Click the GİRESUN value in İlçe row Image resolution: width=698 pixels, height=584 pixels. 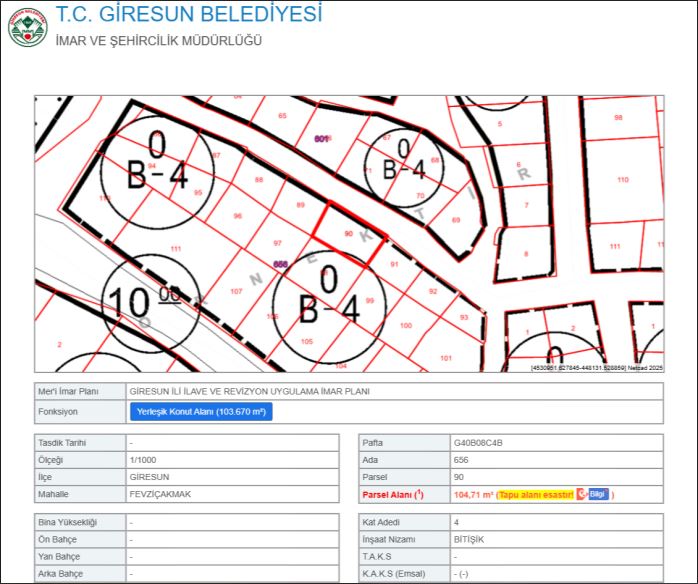click(x=149, y=477)
